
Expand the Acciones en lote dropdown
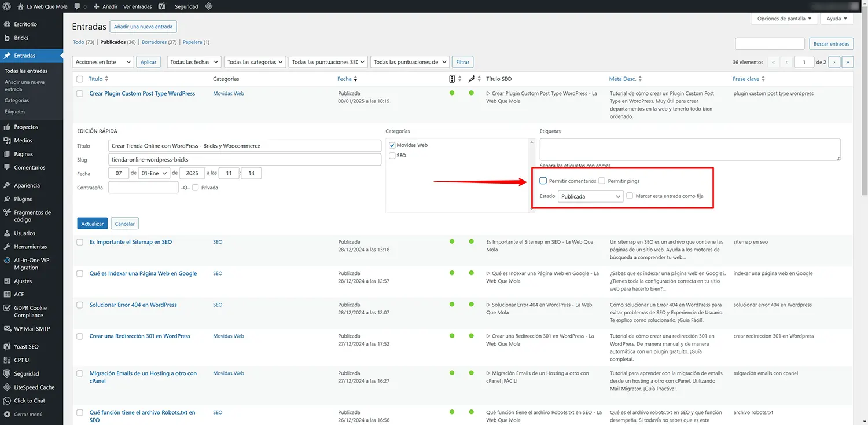[103, 62]
